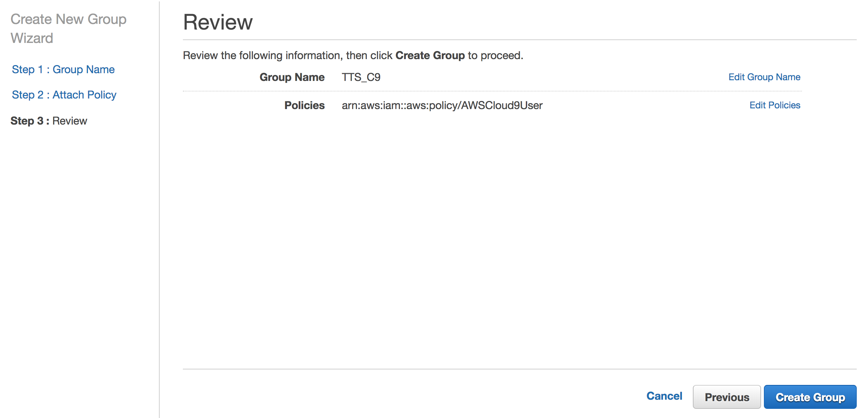This screenshot has height=418, width=868.
Task: Click the Edit Policies link
Action: click(x=774, y=105)
